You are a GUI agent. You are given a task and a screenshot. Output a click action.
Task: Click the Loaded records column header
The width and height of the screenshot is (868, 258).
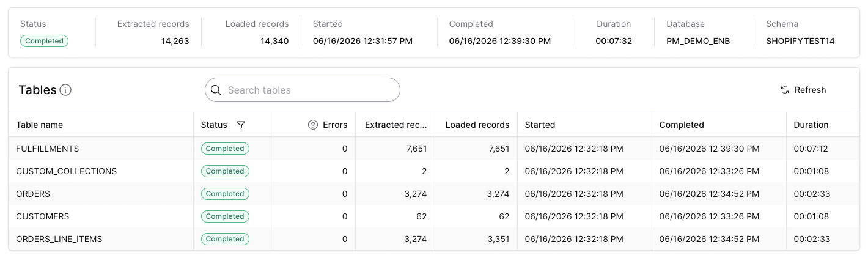(477, 125)
